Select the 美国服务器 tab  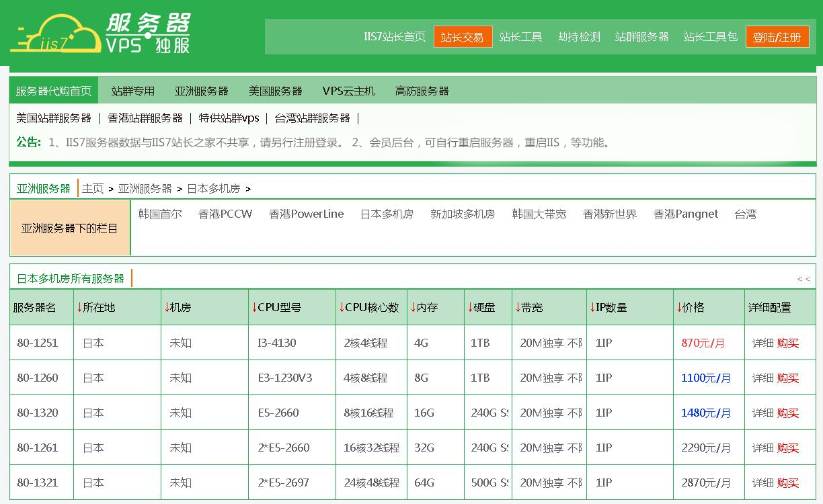coord(275,91)
